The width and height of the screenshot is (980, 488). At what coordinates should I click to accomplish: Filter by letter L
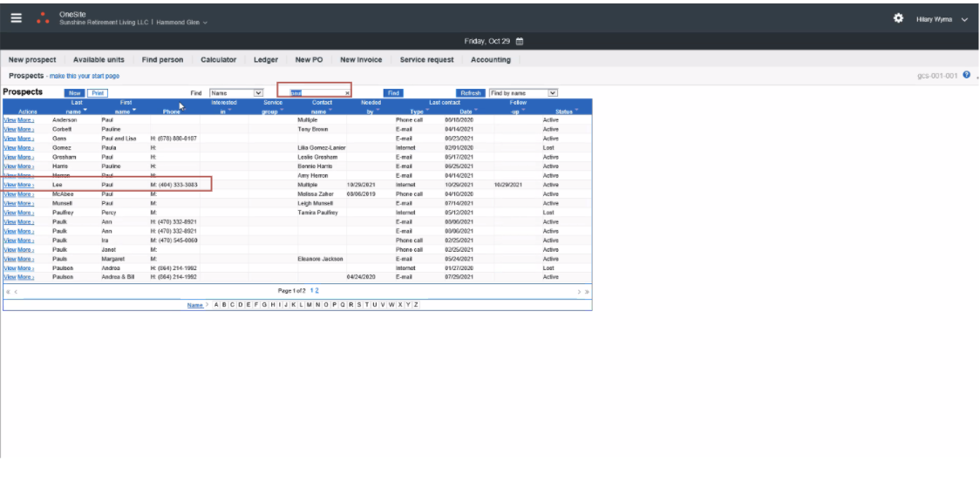tap(302, 305)
